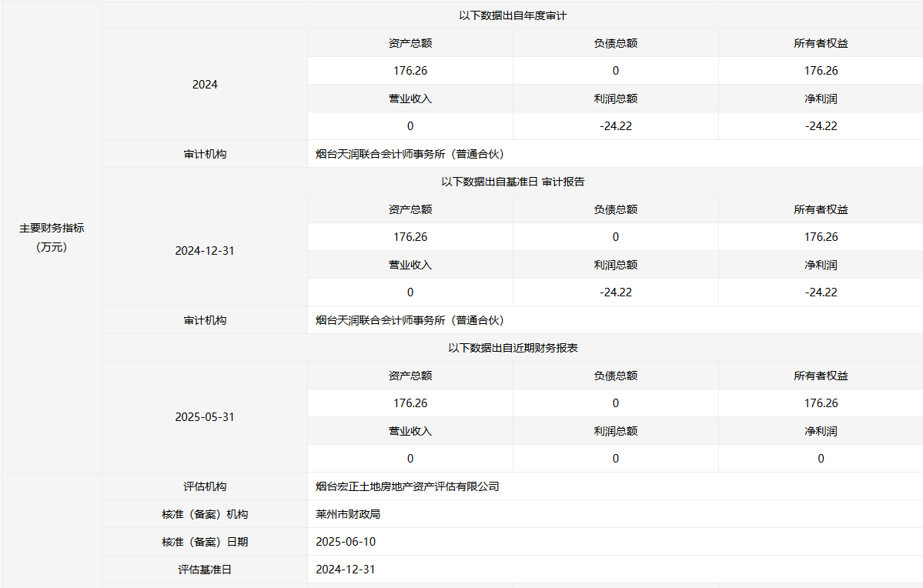Click 审计机构 firm name under the 2024-12-31 section

click(410, 320)
